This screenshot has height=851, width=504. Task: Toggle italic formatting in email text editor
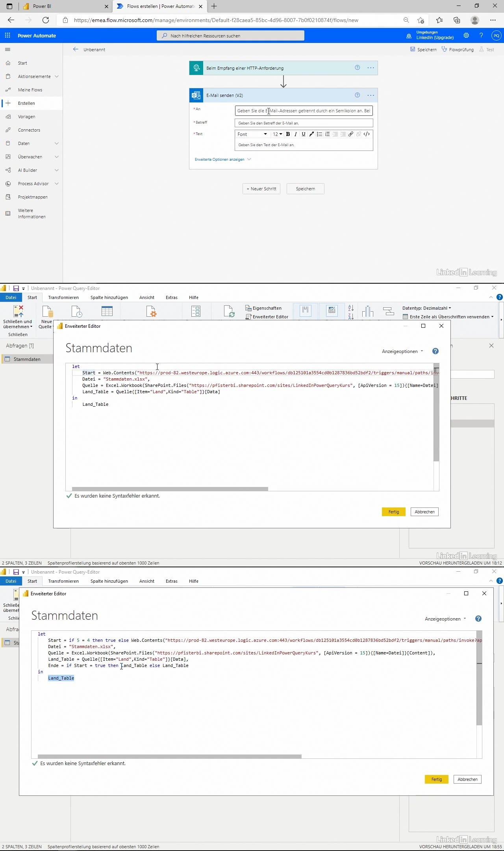pyautogui.click(x=296, y=134)
